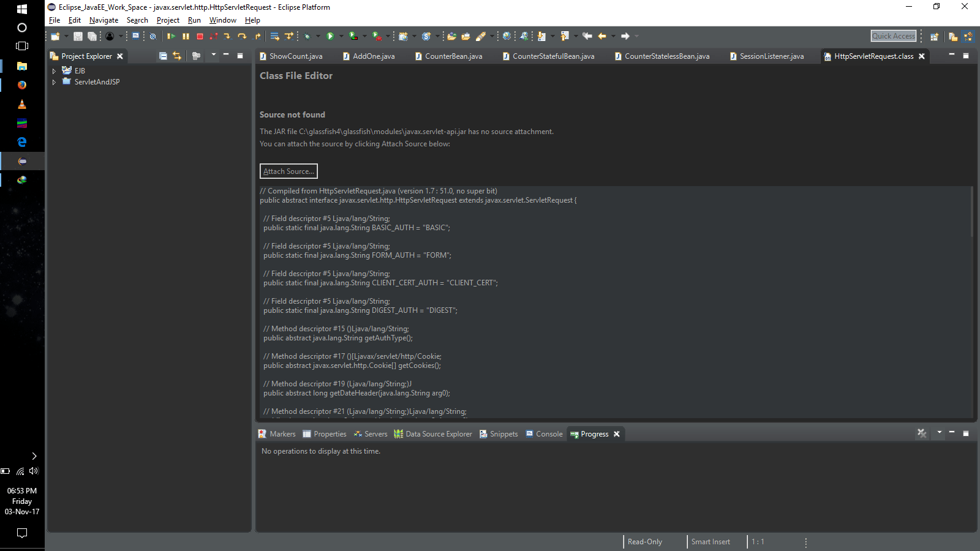This screenshot has width=980, height=551.
Task: Expand the EJB project node
Action: pyautogui.click(x=54, y=70)
